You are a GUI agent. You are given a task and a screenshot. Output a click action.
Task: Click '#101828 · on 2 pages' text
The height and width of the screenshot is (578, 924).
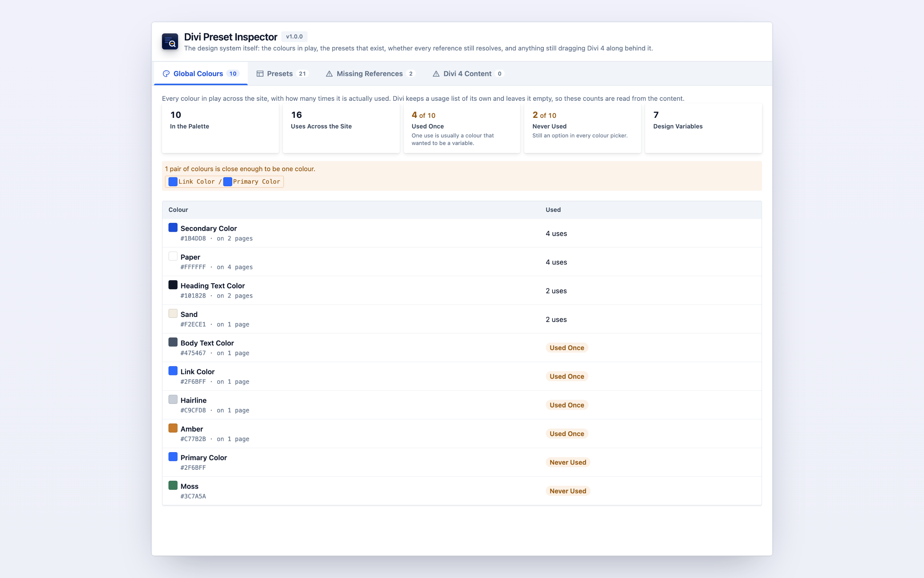(x=217, y=296)
